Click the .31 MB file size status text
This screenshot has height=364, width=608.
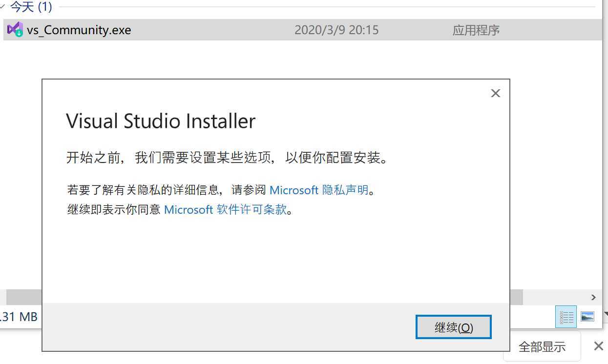19,317
